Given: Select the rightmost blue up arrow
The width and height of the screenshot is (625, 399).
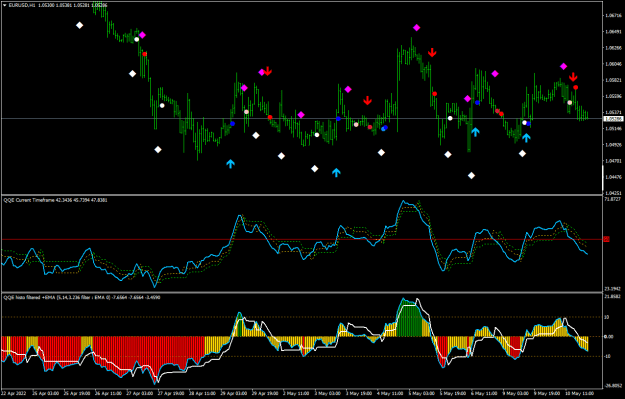Looking at the screenshot, I should [527, 138].
